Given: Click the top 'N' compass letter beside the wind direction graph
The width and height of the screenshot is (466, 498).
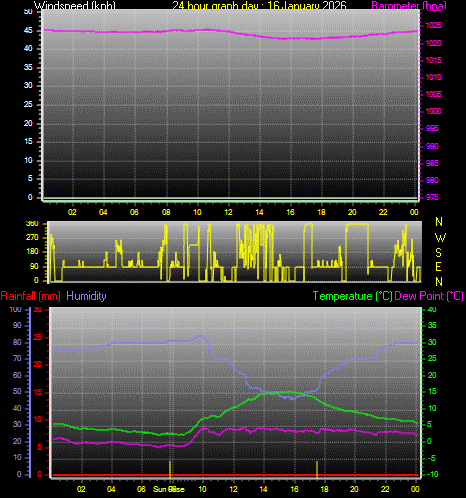Looking at the screenshot, I should coord(439,222).
